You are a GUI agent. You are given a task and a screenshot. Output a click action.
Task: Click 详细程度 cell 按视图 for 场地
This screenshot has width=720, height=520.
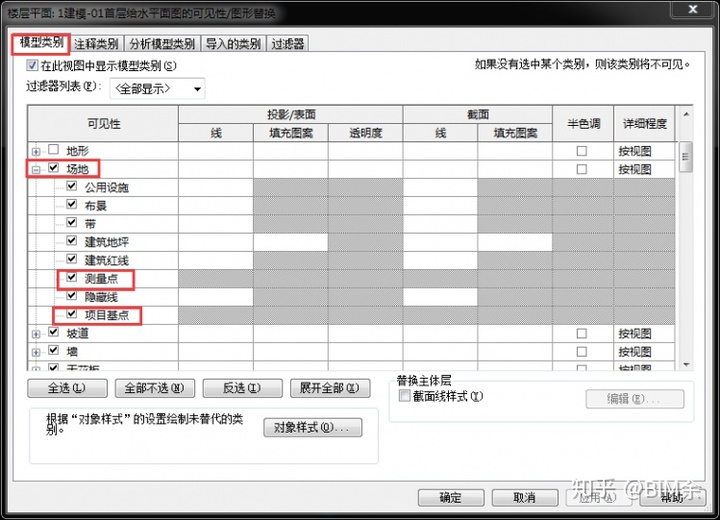[644, 170]
